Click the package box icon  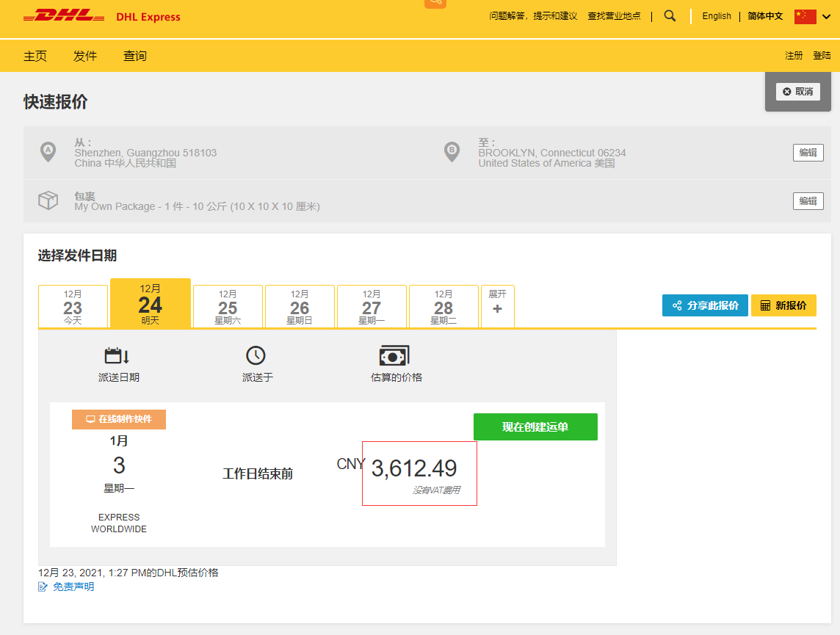[x=48, y=200]
